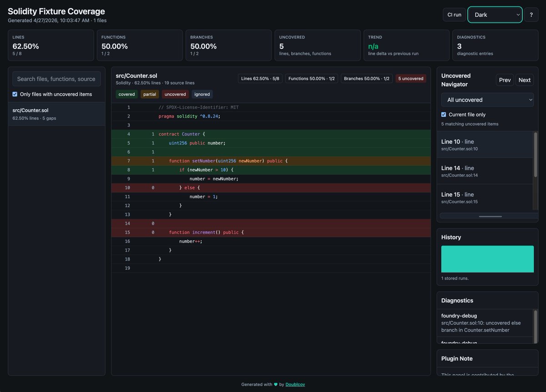
Task: Click the Solidity Fixture Coverage title
Action: [x=56, y=11]
